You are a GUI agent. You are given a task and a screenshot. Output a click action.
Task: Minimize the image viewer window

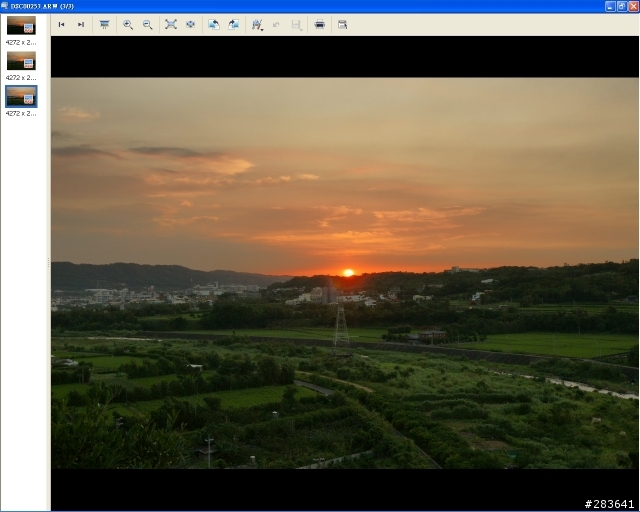(x=610, y=6)
